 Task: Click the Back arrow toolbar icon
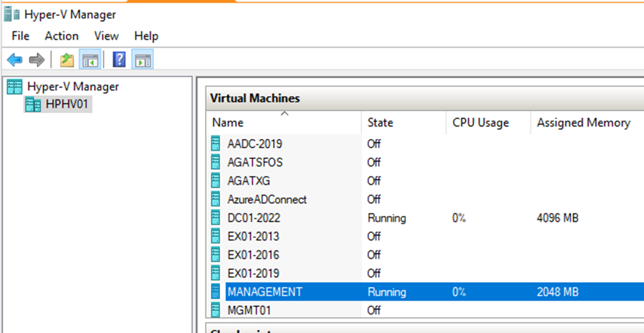(15, 60)
